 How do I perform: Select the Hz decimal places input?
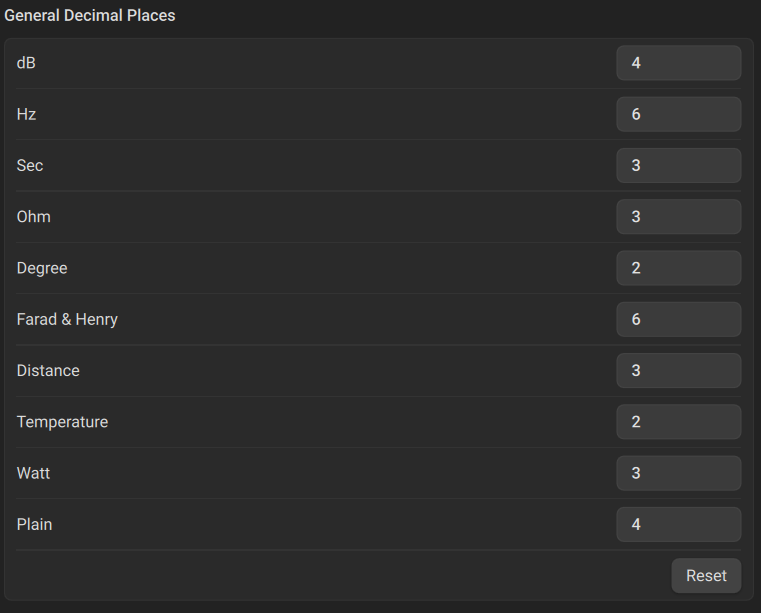click(x=678, y=114)
